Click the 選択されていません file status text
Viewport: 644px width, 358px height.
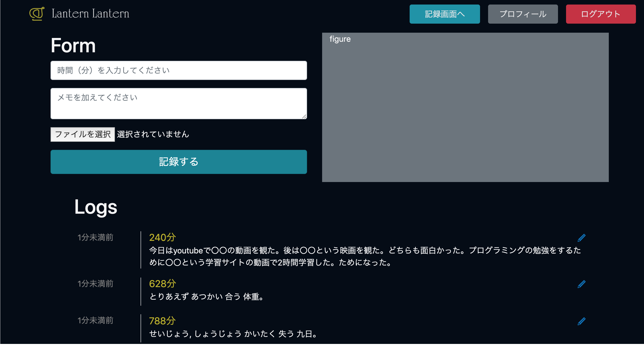(x=153, y=134)
